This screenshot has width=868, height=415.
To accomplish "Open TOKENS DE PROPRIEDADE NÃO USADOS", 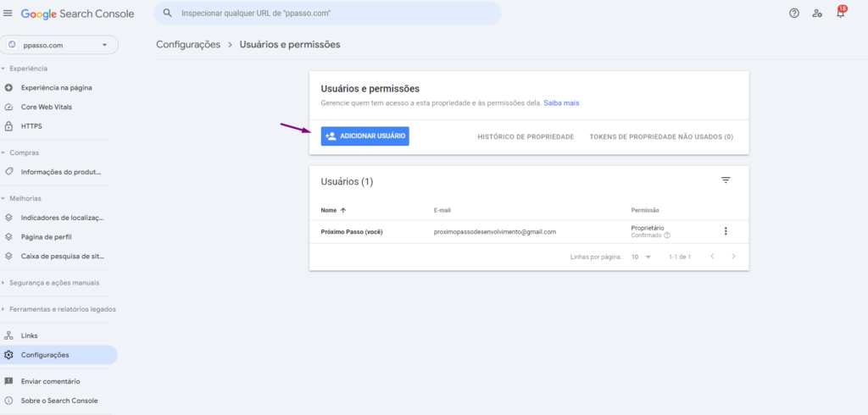I will click(661, 136).
